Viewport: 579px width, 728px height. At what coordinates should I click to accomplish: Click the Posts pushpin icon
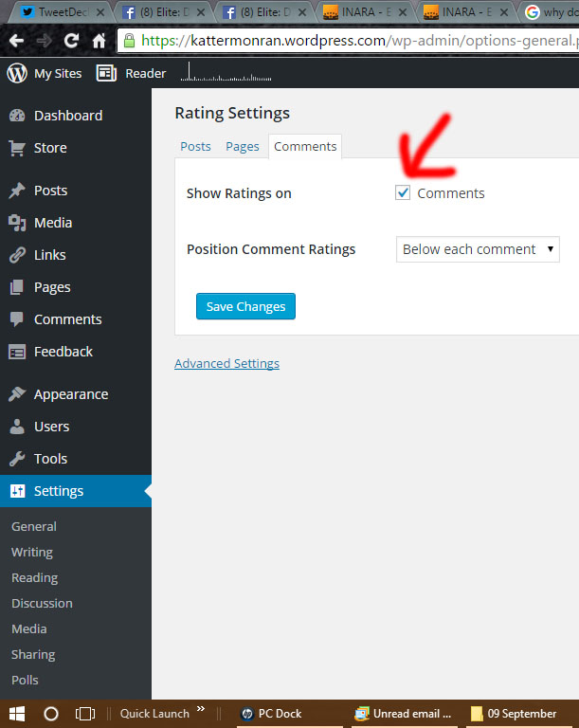17,191
